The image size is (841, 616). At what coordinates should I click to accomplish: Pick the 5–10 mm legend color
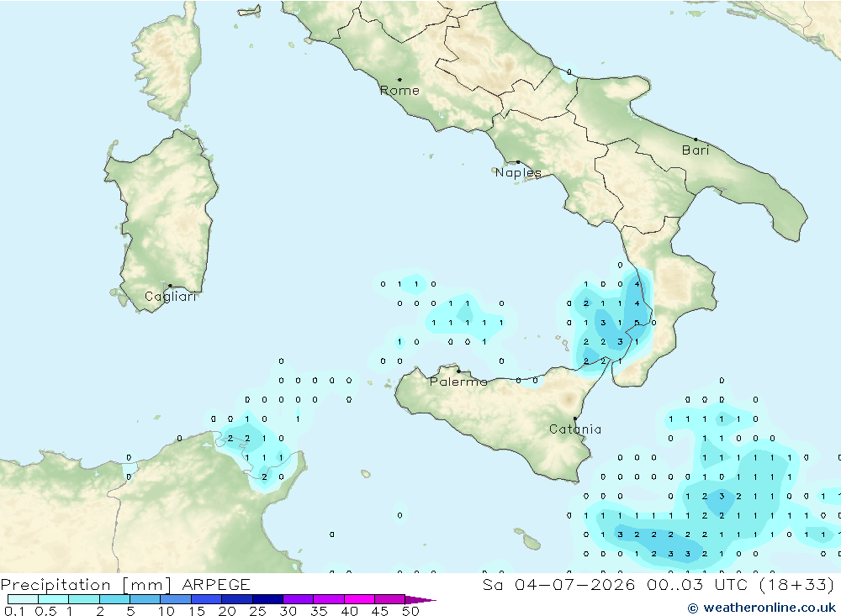[x=145, y=599]
